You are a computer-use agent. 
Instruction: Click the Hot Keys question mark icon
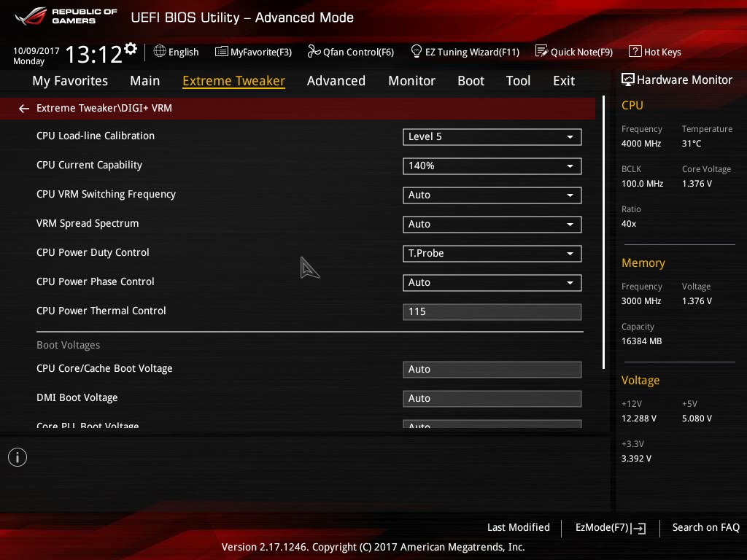[x=635, y=51]
